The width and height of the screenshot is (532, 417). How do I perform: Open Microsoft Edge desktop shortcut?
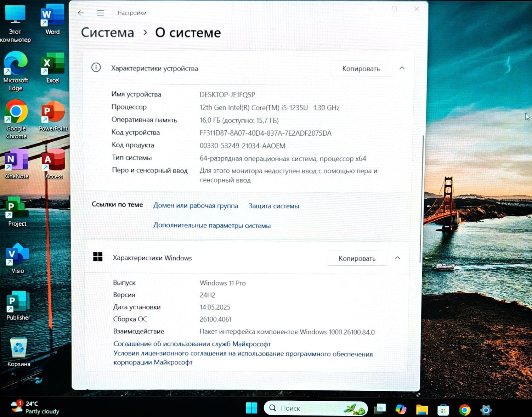click(x=16, y=71)
